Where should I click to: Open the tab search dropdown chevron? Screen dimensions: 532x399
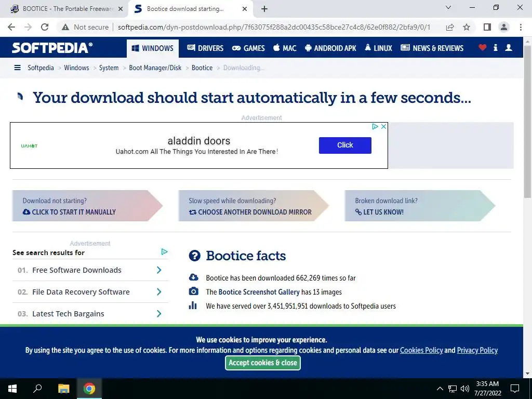[x=448, y=7]
